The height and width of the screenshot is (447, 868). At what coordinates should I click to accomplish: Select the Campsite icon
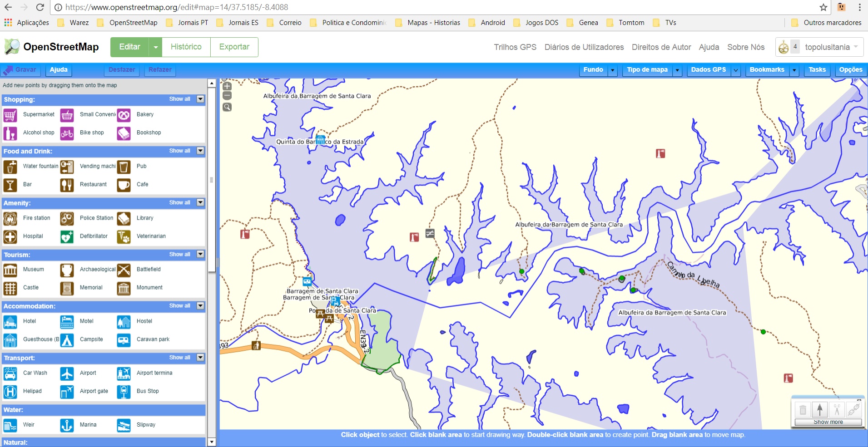(x=67, y=340)
